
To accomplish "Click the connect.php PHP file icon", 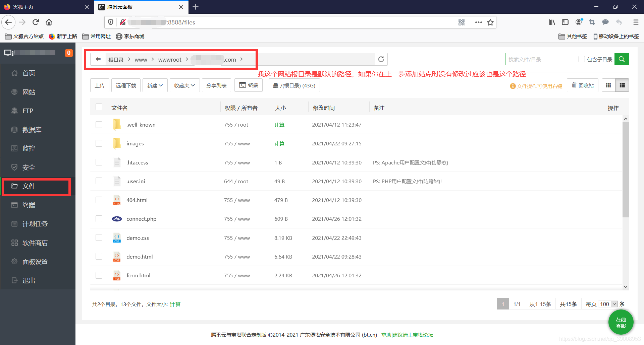I will 117,219.
